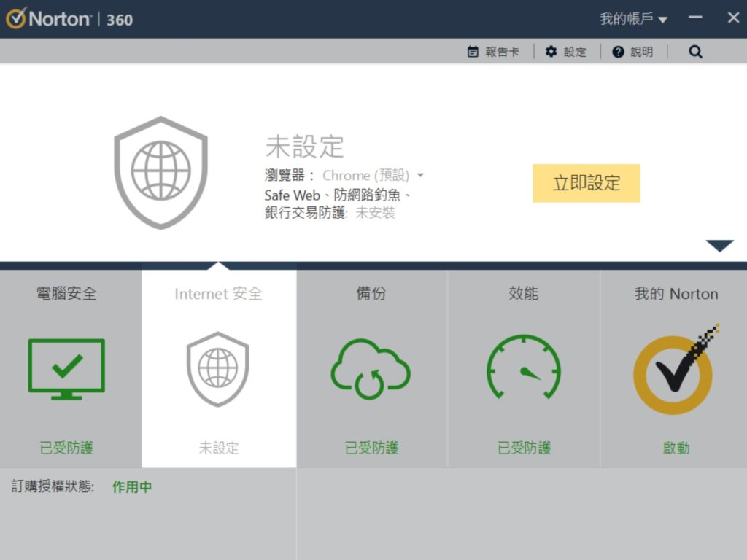This screenshot has width=747, height=560.
Task: Click the 未安裝 status text
Action: 376,212
